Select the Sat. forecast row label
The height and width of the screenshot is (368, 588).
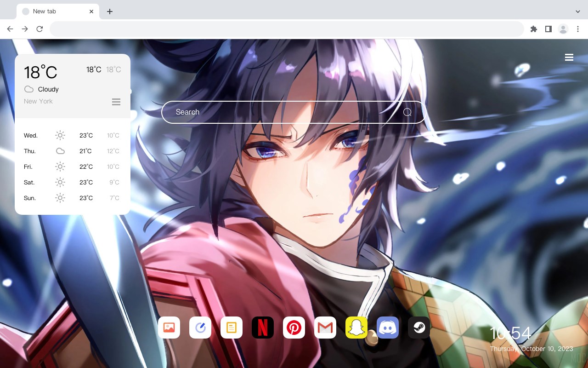pos(29,183)
